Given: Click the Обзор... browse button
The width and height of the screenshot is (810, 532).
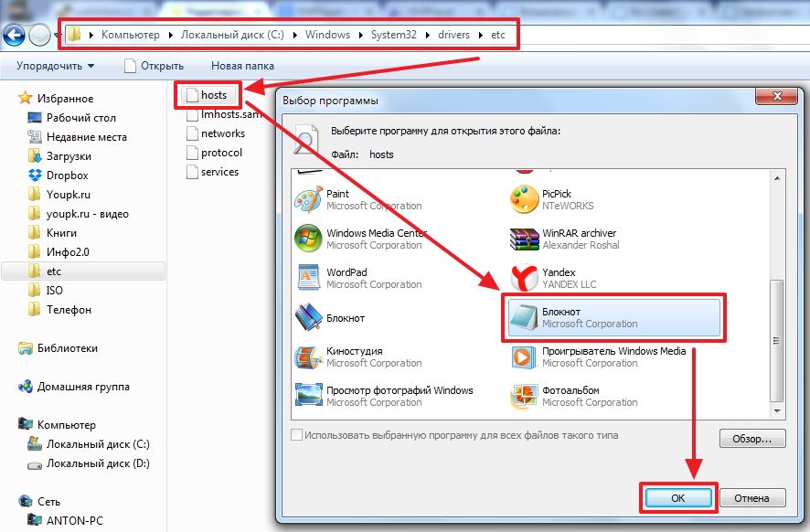Looking at the screenshot, I should (x=751, y=439).
